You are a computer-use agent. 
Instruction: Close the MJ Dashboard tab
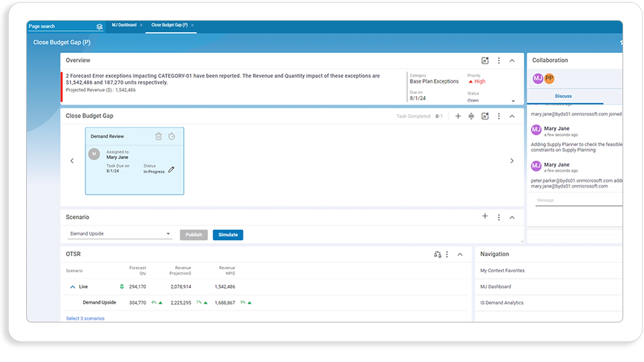[142, 25]
